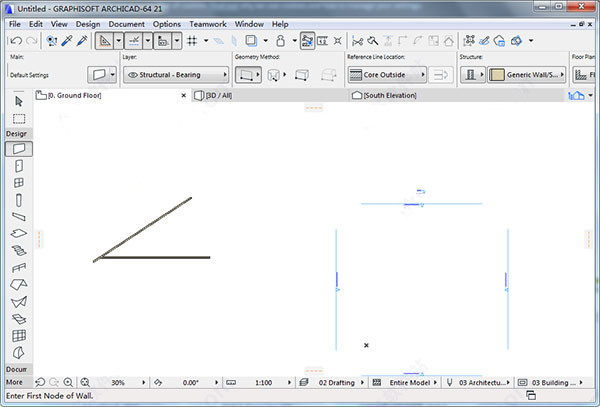Click the Default Settings wall button
This screenshot has width=600, height=407.
[102, 75]
